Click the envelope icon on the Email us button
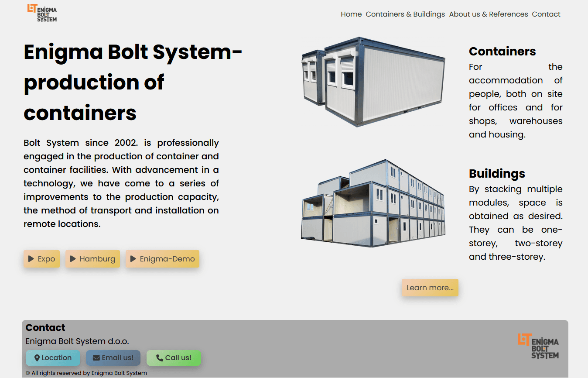588x378 pixels. [x=96, y=358]
